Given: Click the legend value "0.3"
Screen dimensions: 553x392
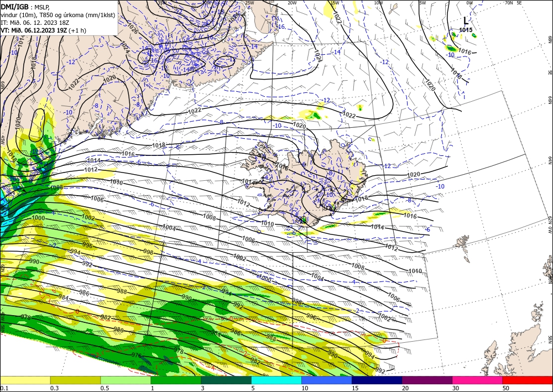Looking at the screenshot, I should tap(54, 388).
